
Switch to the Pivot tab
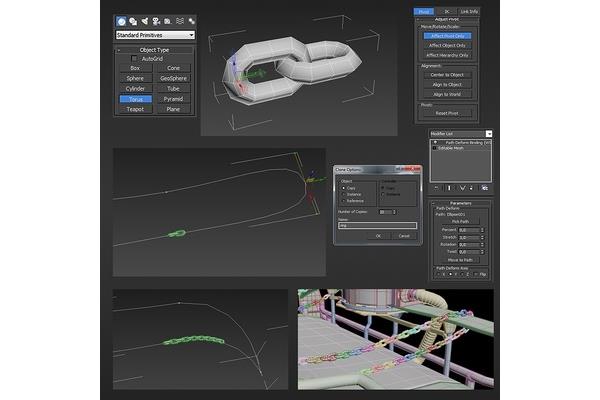point(424,11)
